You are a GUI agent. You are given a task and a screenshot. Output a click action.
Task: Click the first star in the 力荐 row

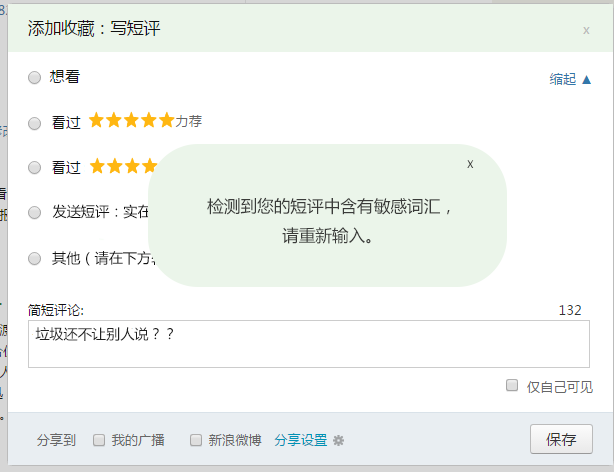click(x=97, y=121)
